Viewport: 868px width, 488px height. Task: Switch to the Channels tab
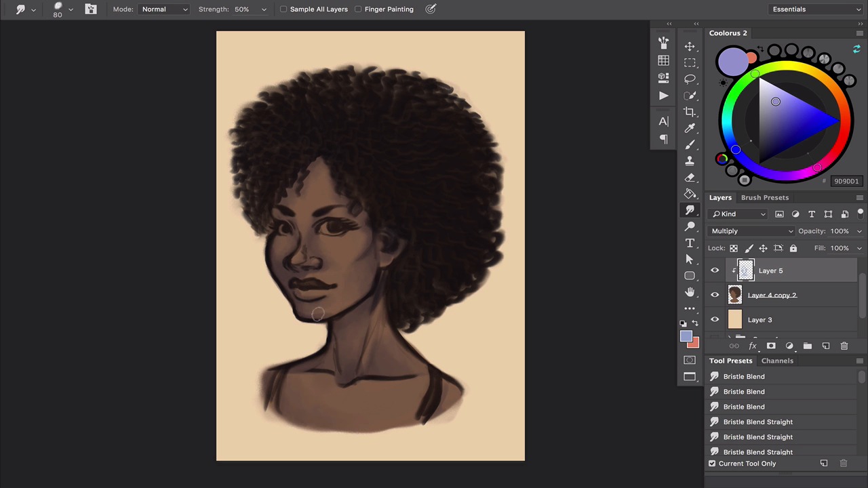[x=776, y=361]
